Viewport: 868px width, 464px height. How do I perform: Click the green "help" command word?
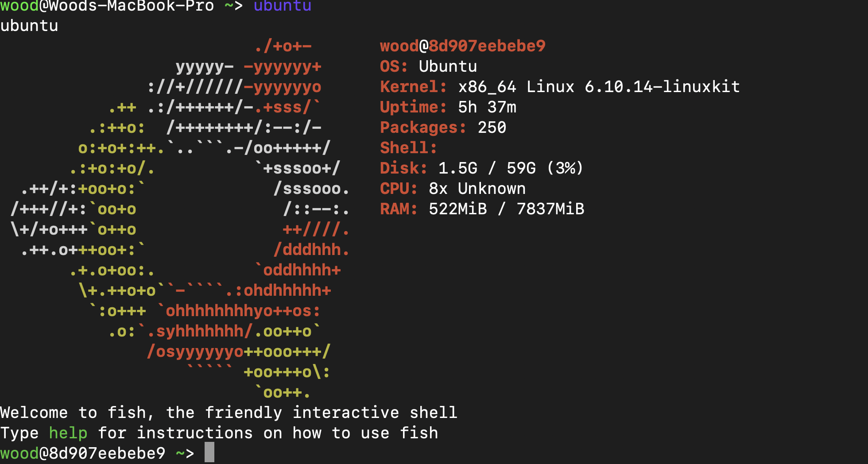tap(68, 433)
